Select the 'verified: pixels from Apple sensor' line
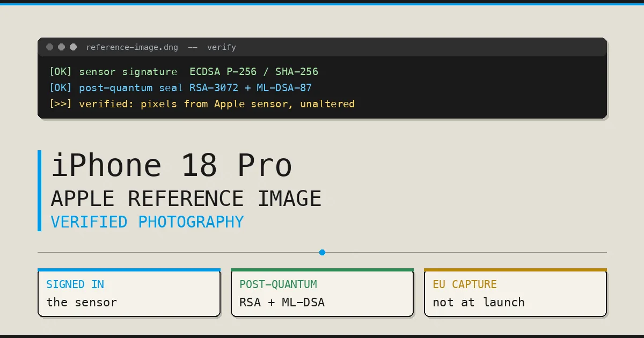The width and height of the screenshot is (644, 338). pyautogui.click(x=202, y=104)
